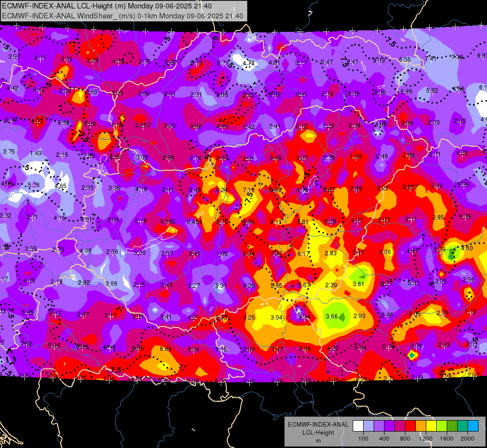Click the wind shear value 0.257
Screen dimensions: 487x448
coord(143,125)
